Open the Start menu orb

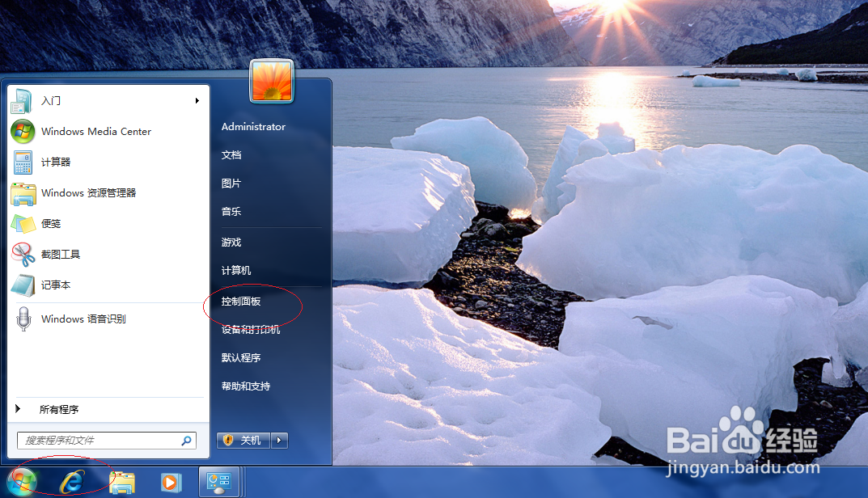(x=20, y=482)
